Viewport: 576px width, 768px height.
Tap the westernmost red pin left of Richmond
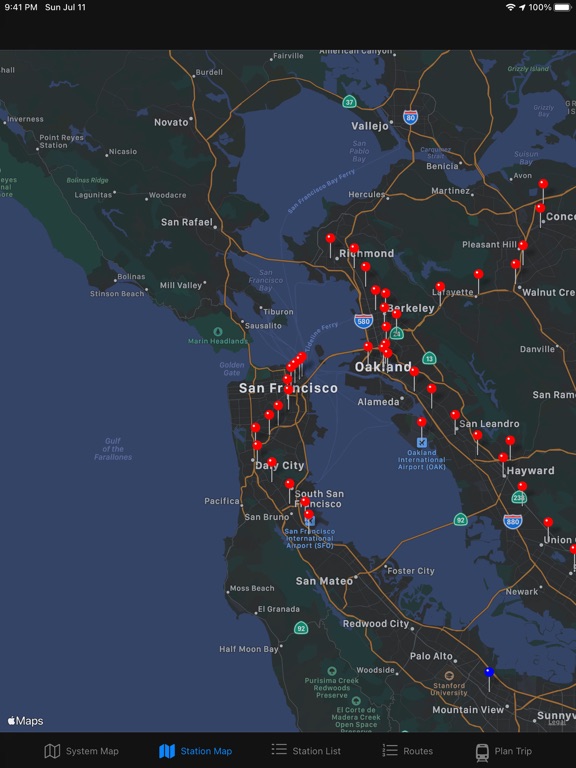coord(331,238)
